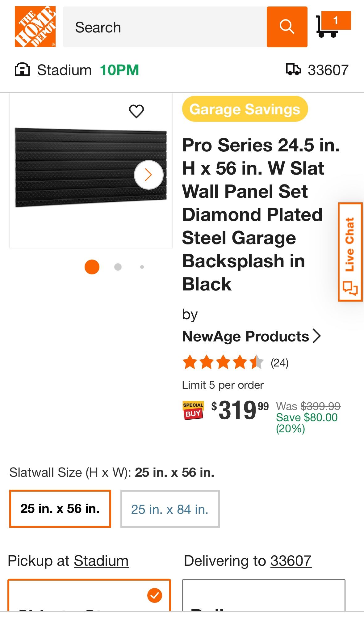Open the Garage Savings promotion
This screenshot has height=618, width=364.
click(x=245, y=109)
